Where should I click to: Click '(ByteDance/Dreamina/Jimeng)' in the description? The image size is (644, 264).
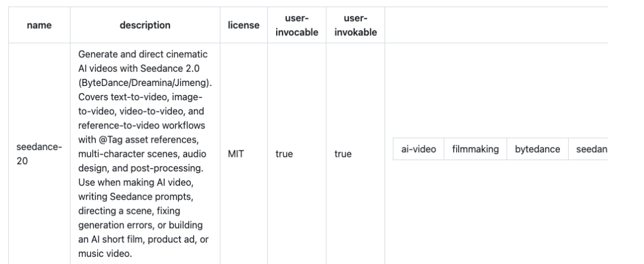[x=143, y=84]
